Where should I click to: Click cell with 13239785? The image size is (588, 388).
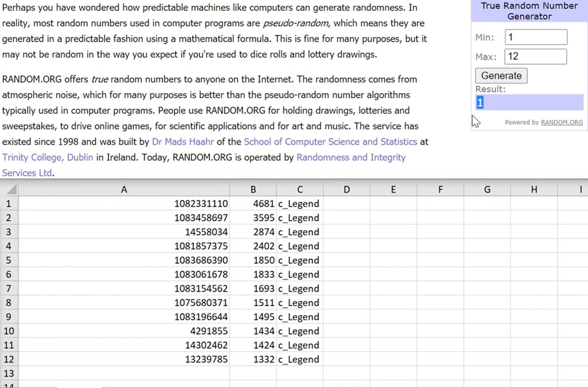pos(124,359)
